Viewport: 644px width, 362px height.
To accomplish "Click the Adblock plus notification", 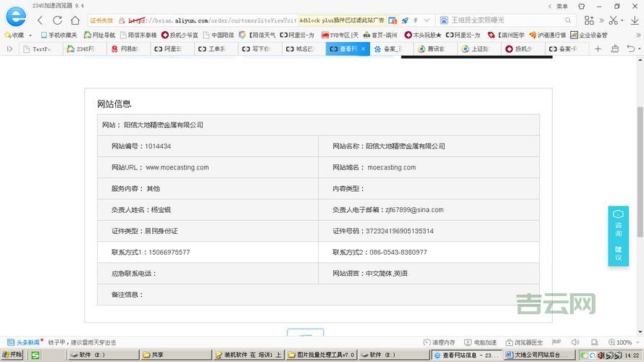I will pos(342,20).
